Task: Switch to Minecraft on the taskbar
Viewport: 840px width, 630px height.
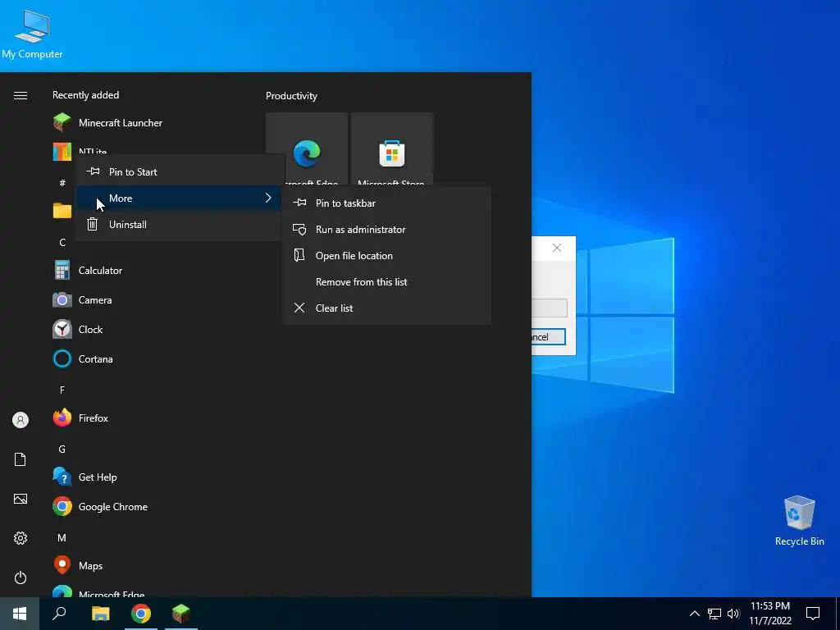Action: tap(181, 614)
